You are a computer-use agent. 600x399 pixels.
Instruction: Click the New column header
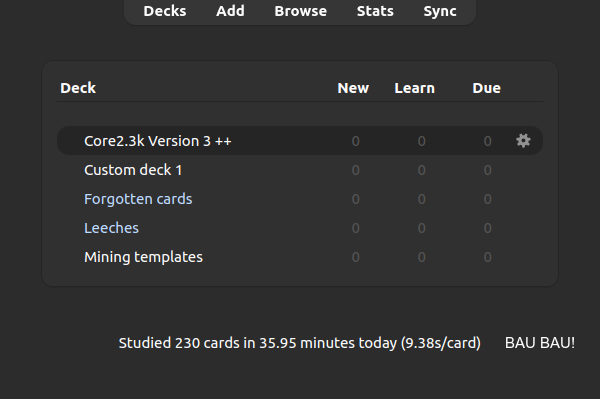pyautogui.click(x=353, y=88)
